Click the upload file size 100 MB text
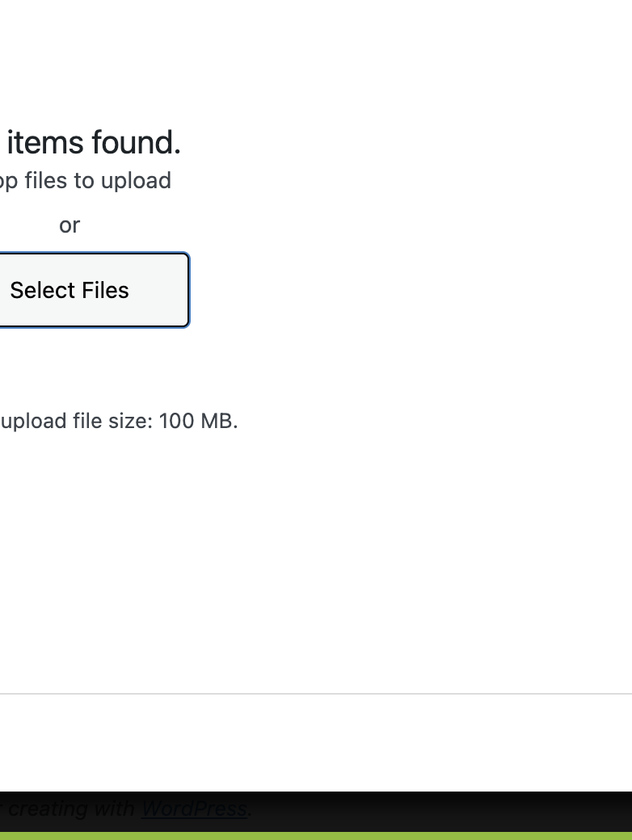This screenshot has width=632, height=840. pos(118,421)
